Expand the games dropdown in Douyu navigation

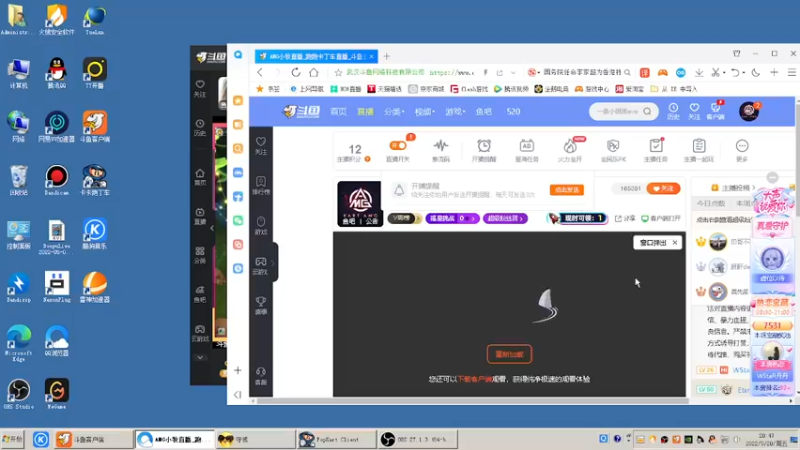(x=455, y=111)
